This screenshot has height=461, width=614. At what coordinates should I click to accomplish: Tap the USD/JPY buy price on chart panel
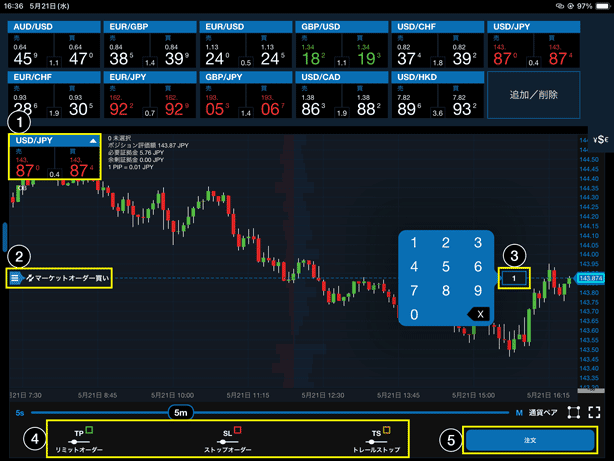pos(81,166)
